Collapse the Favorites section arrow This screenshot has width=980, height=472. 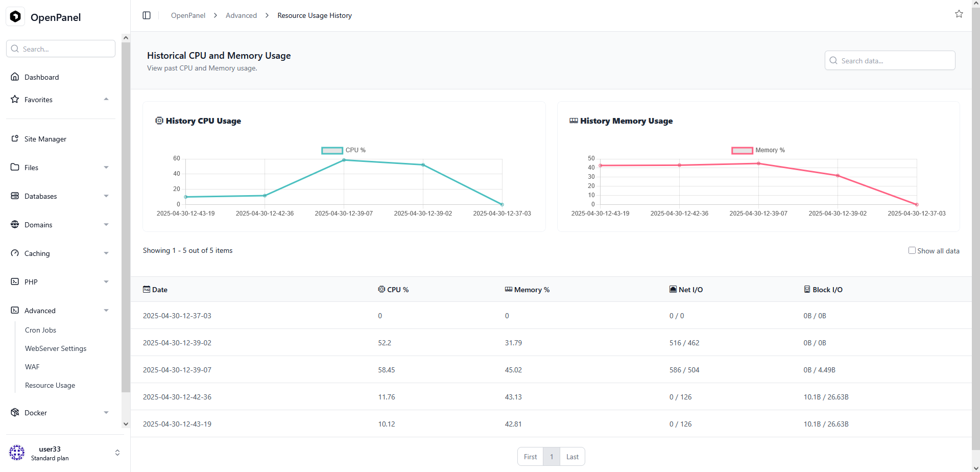[106, 100]
